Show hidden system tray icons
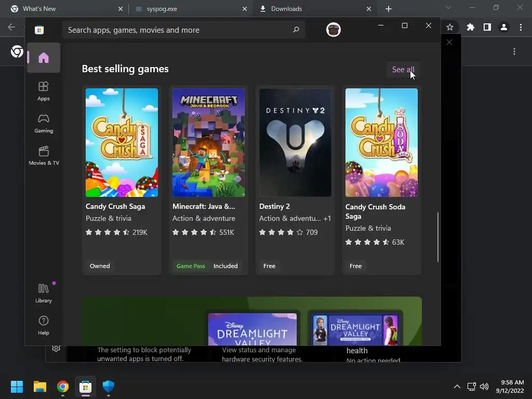This screenshot has height=399, width=532. [x=457, y=387]
